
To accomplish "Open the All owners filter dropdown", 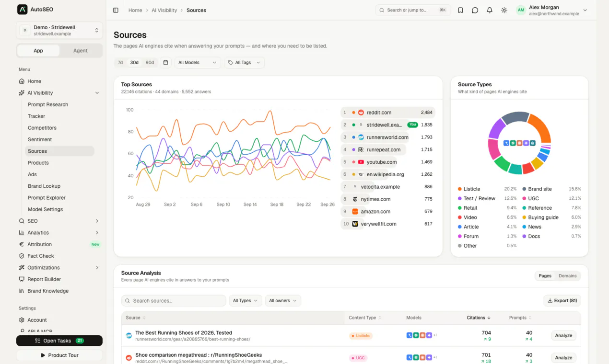I will pos(283,301).
